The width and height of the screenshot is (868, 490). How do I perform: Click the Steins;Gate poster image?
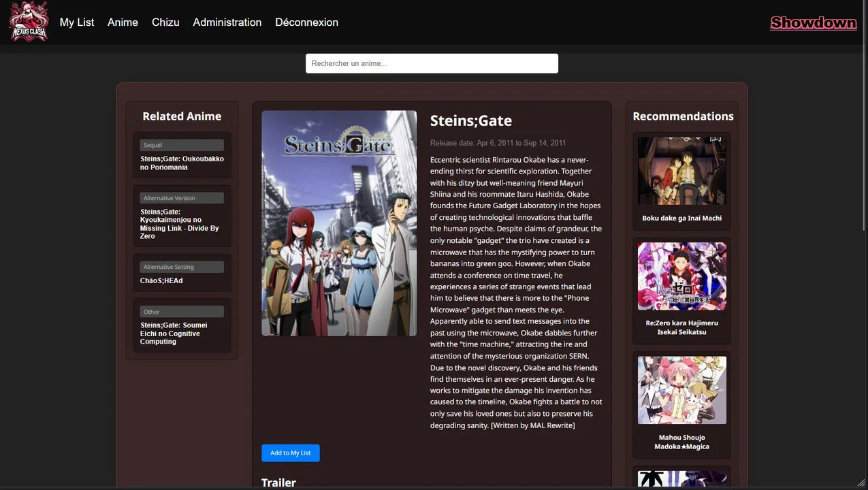click(339, 223)
